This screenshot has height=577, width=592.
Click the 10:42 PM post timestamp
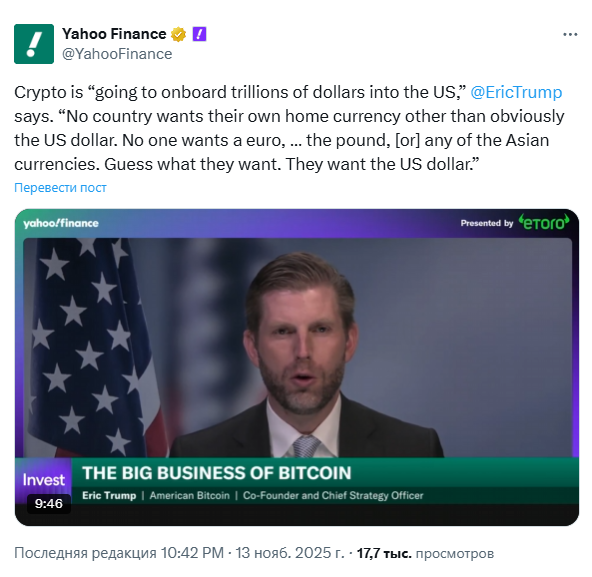[x=192, y=553]
